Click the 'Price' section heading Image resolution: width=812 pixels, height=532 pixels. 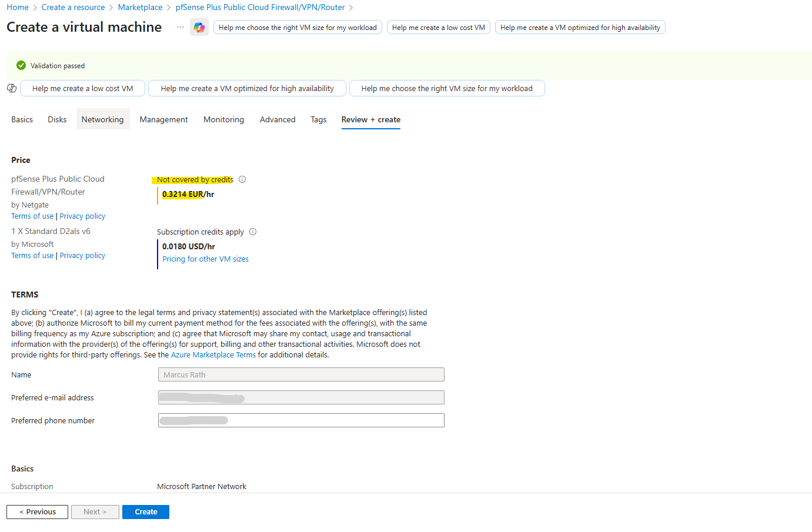pos(21,160)
